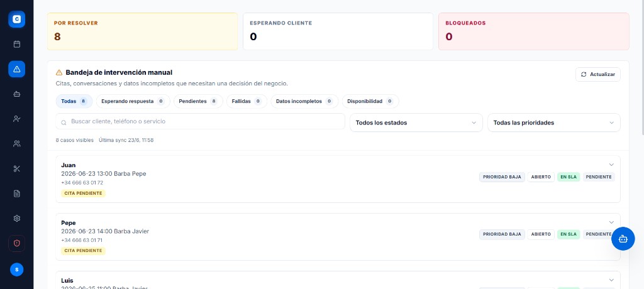644x289 pixels.
Task: Click phone number +34 666 63 01 71
Action: pos(82,240)
